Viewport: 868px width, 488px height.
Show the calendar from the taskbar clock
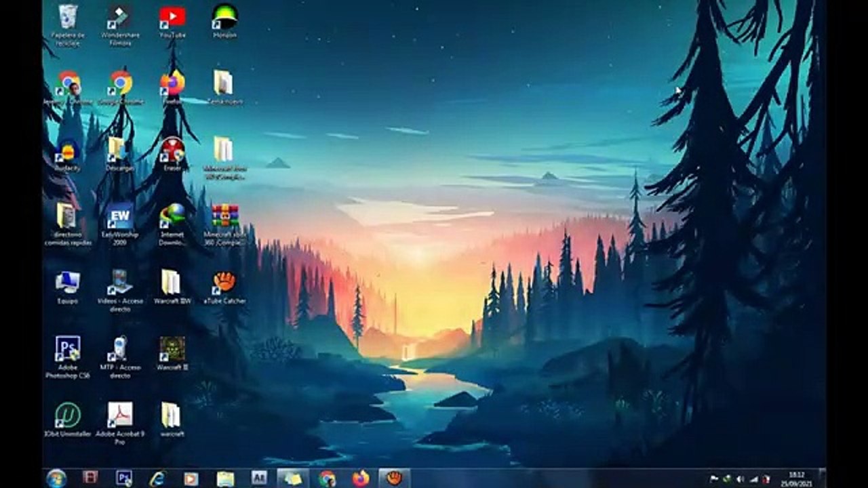pos(796,479)
